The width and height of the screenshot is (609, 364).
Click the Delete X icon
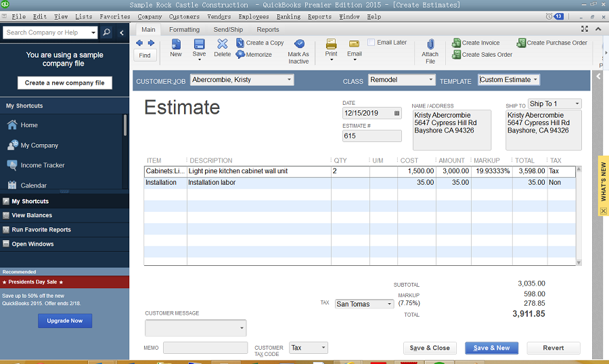(222, 44)
